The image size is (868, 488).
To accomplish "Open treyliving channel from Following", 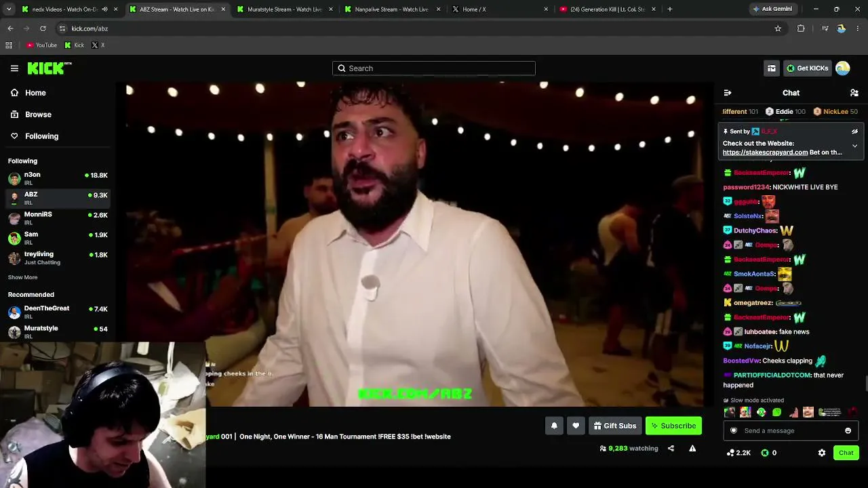I will [x=58, y=258].
